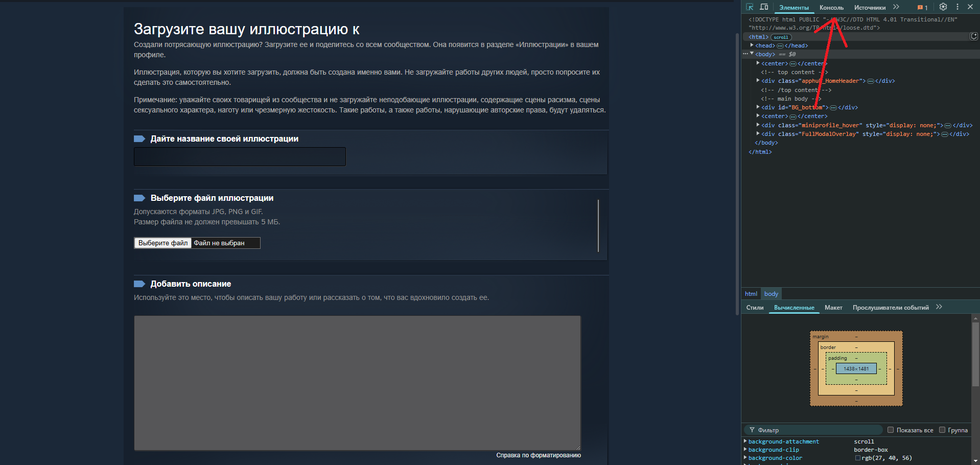
Task: Collapse the body element node
Action: 752,54
